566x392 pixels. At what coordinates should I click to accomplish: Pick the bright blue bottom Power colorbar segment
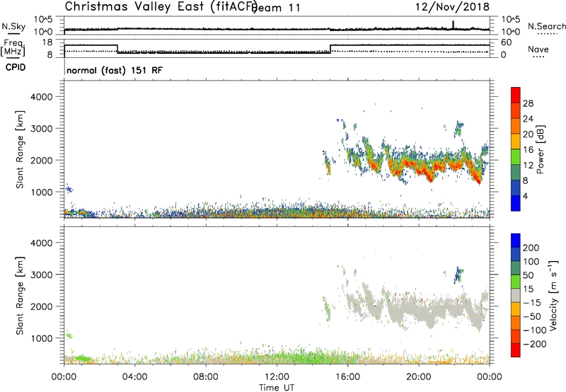[x=516, y=203]
